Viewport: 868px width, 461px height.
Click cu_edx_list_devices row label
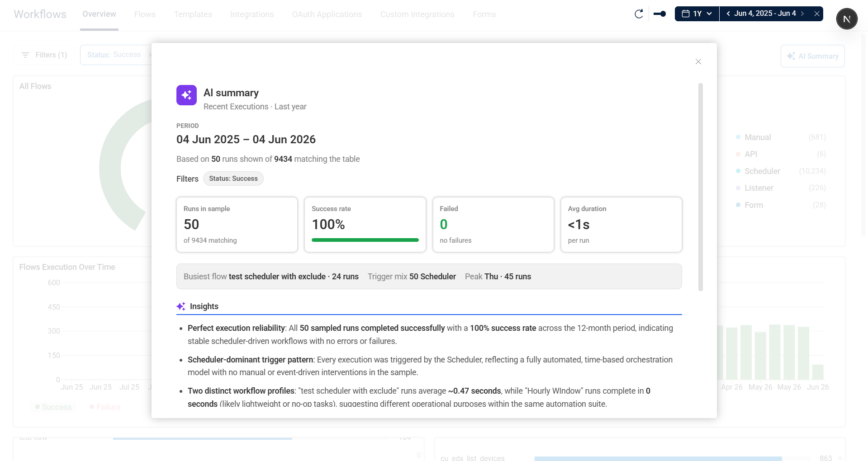(472, 458)
